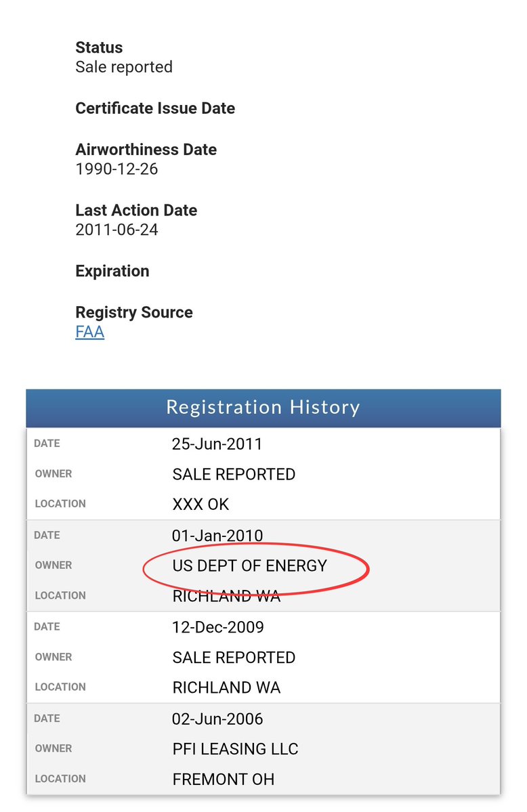
Task: Click the Certificate Issue Date heading
Action: [x=155, y=108]
